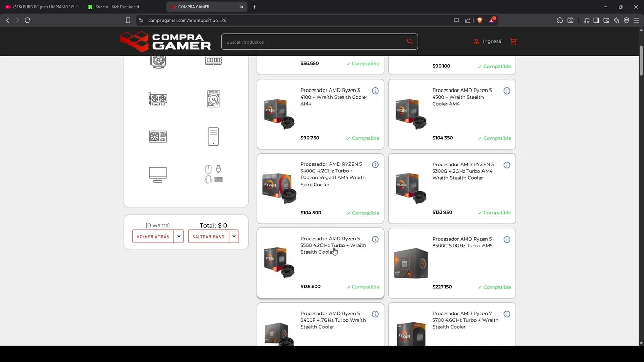Show info for Ryzen 7 5700 processor

click(507, 314)
